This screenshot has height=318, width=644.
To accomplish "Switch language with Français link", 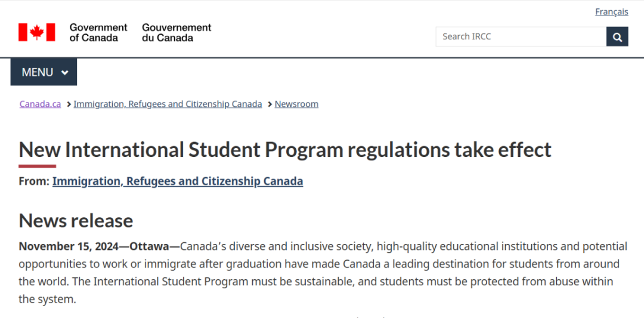I will click(x=612, y=12).
